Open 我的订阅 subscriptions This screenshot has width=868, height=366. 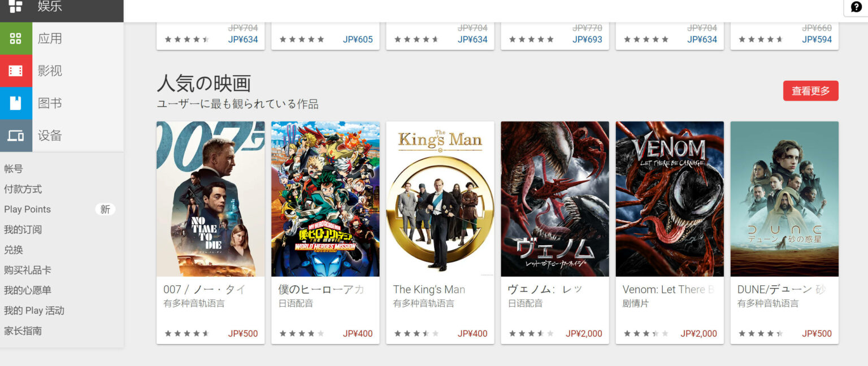click(23, 230)
